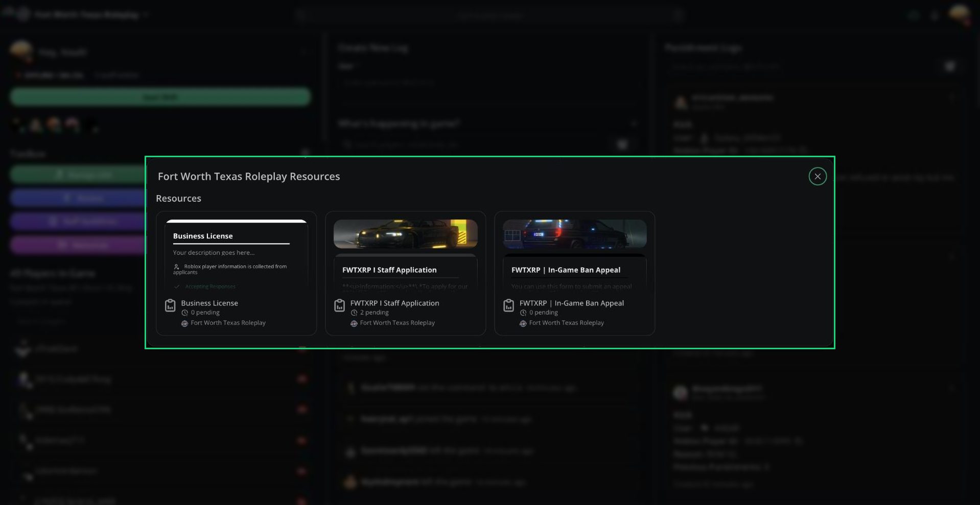This screenshot has width=980, height=505.
Task: Click the 'Resources' section heading
Action: coord(178,198)
